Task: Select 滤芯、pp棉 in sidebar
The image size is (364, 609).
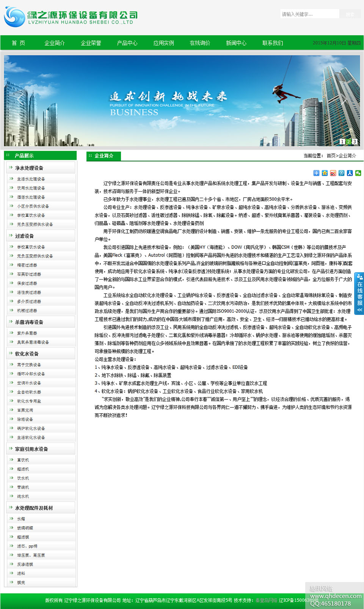Action: pos(27,546)
